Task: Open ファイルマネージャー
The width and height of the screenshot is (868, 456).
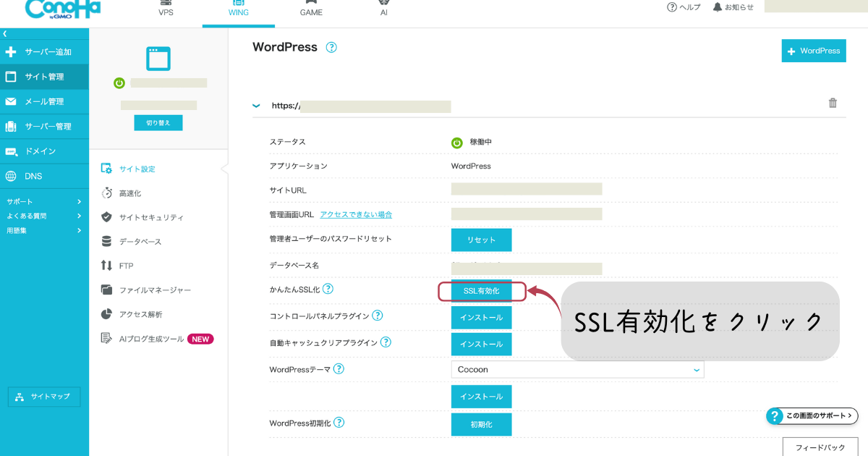Action: 145,290
